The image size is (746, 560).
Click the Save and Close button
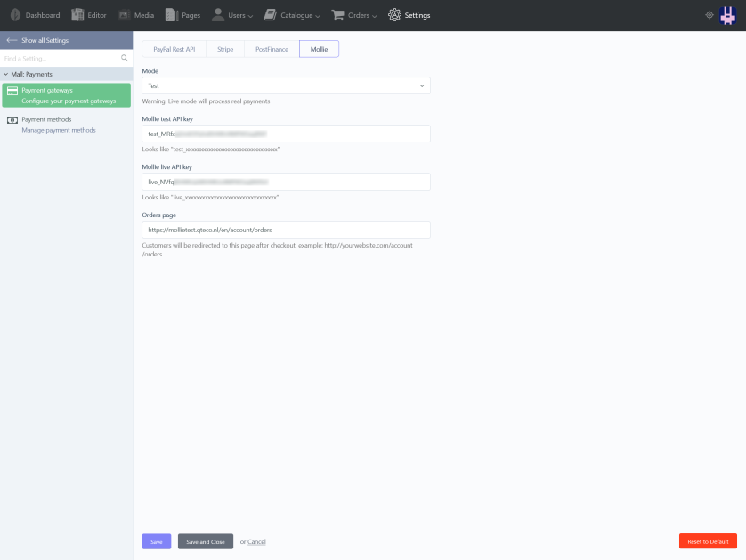pyautogui.click(x=206, y=541)
